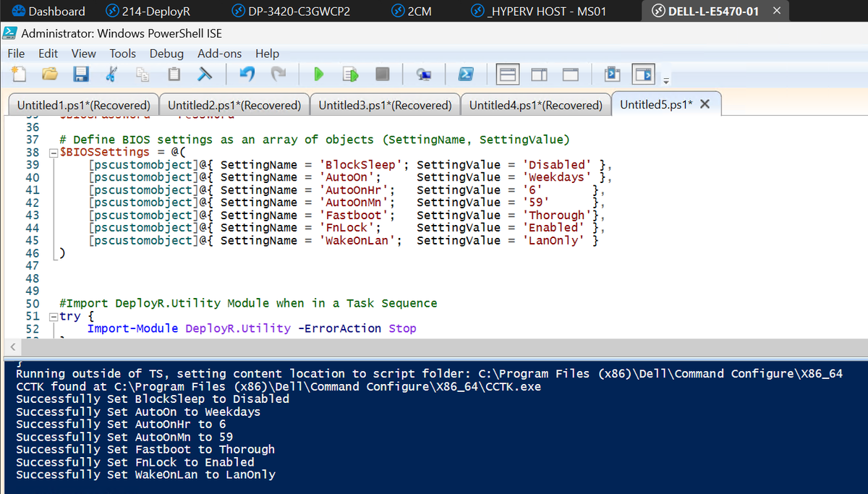Run the script with the green play icon
The width and height of the screenshot is (868, 494).
point(318,74)
